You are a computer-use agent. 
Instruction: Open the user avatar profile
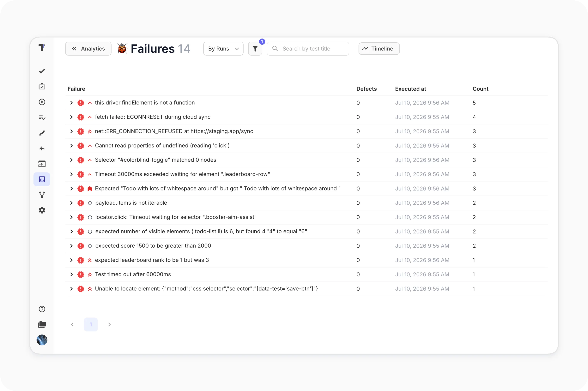42,340
